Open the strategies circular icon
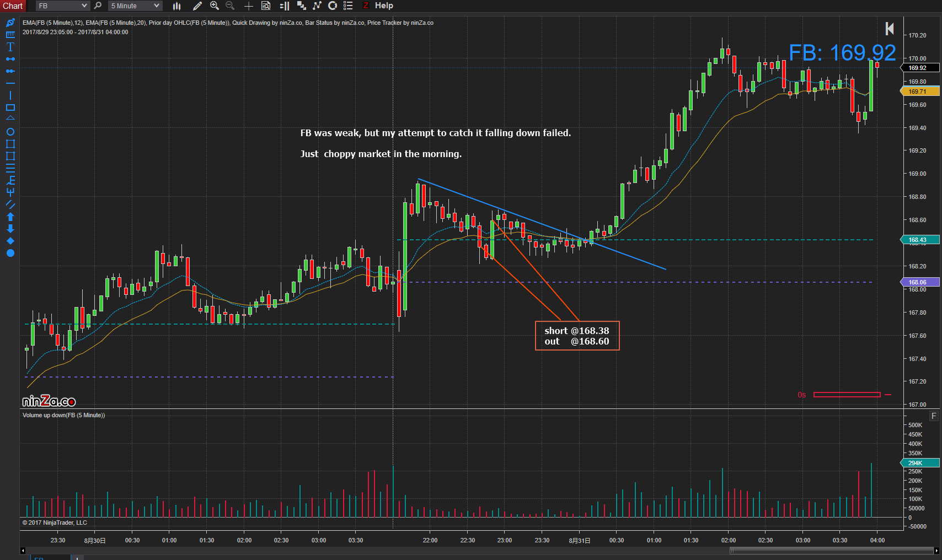The width and height of the screenshot is (942, 560). 333,6
